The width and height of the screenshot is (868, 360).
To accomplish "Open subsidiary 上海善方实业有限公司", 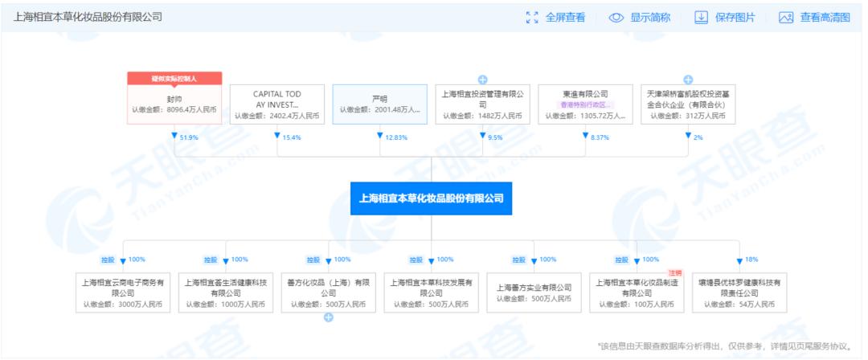I will pyautogui.click(x=534, y=292).
